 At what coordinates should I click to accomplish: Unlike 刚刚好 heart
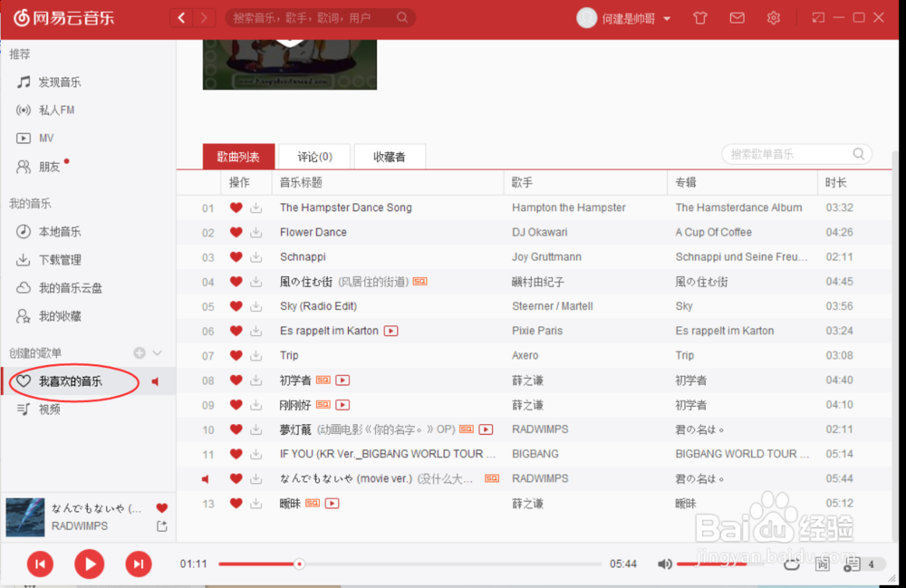(236, 405)
